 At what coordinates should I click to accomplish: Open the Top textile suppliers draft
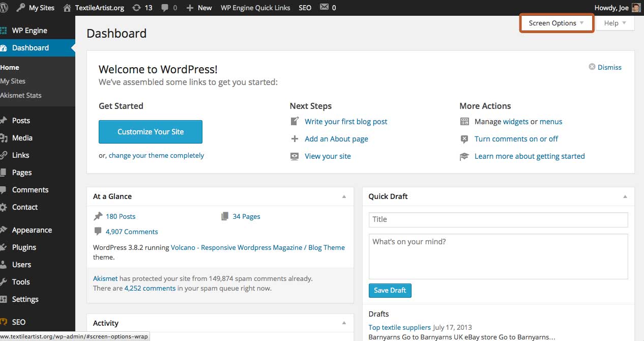[400, 327]
